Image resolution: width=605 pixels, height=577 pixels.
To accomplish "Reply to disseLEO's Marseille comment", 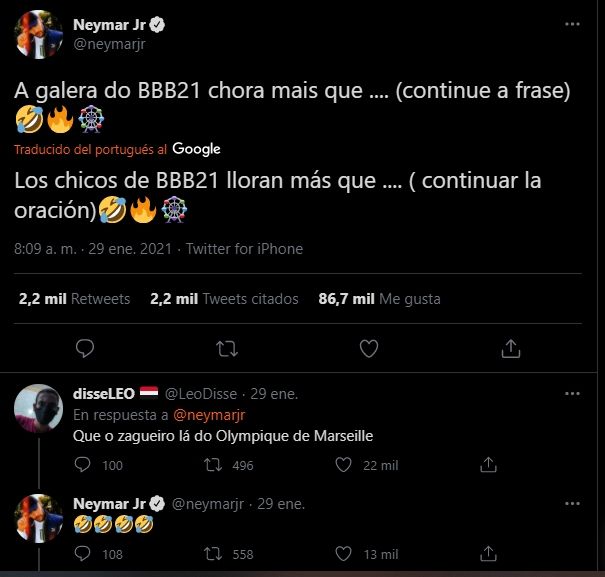I will point(84,465).
